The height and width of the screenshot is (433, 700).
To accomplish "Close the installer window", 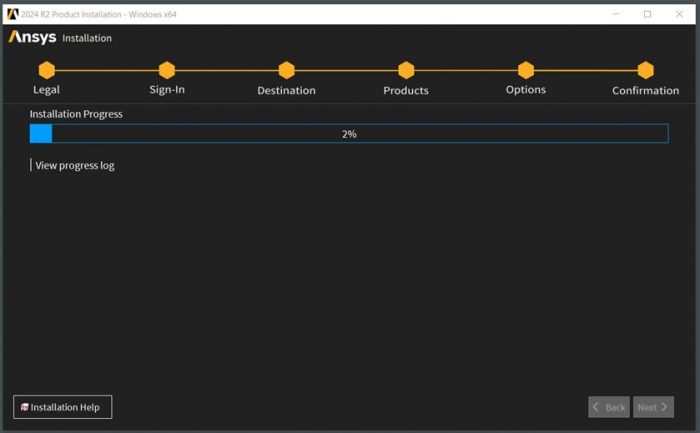I will 679,14.
